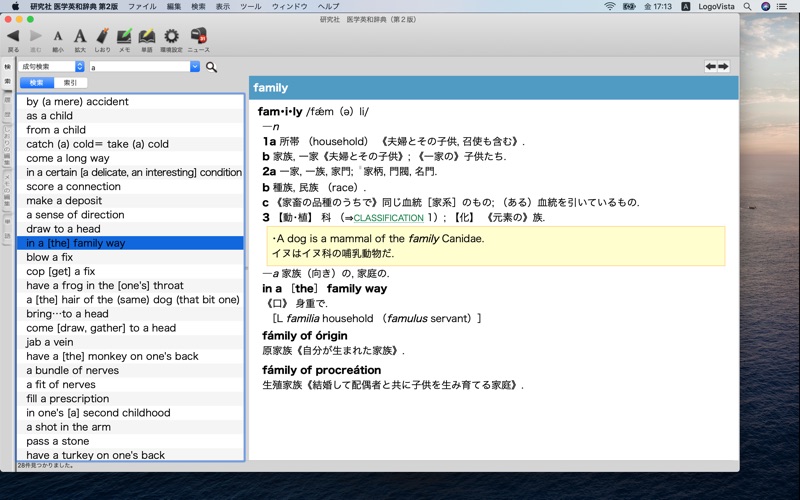Open the ヘルプ menu
This screenshot has height=500, width=800.
click(x=328, y=6)
